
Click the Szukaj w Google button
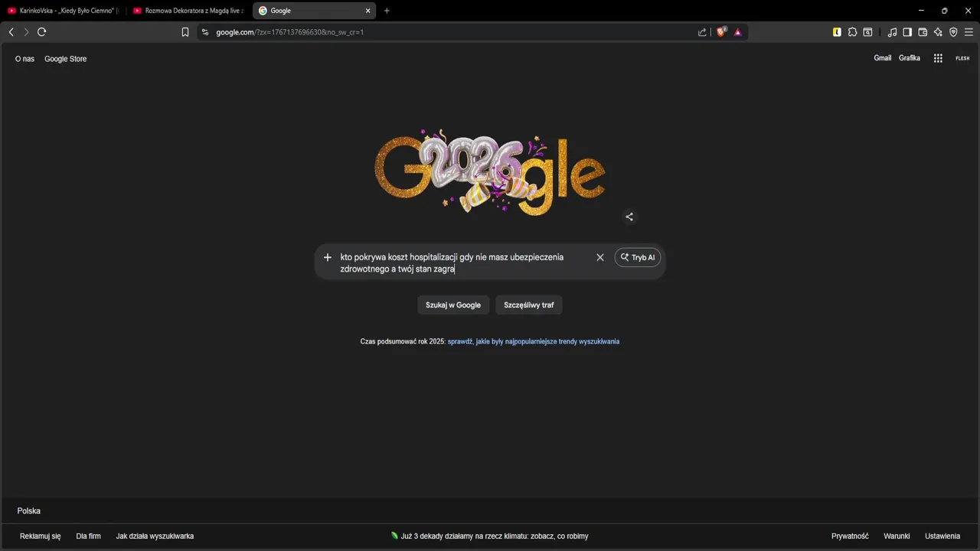pos(453,305)
